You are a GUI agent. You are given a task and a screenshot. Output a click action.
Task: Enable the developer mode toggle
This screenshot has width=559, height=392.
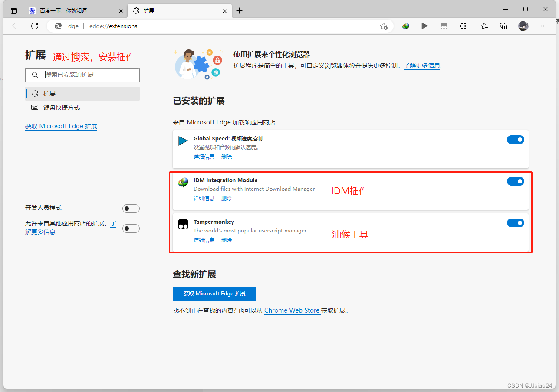131,209
